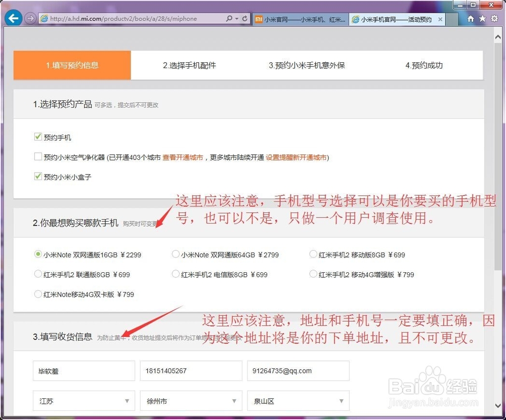Switch to the 小米官网 小米手机 tab
The height and width of the screenshot is (420, 506).
coord(301,19)
